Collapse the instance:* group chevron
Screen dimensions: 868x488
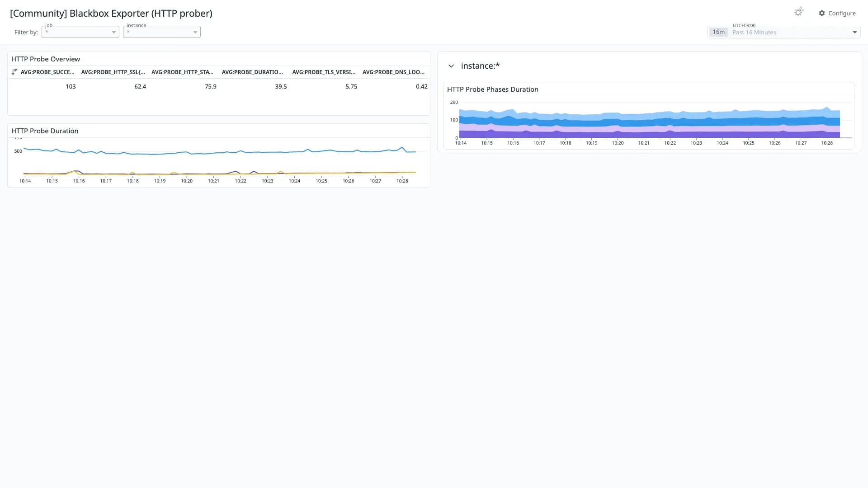[x=451, y=66]
